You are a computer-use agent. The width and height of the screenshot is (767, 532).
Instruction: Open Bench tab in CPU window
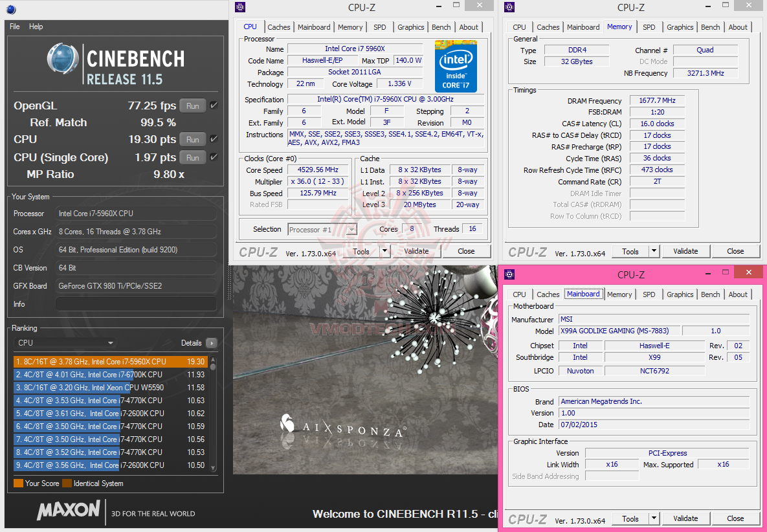(441, 27)
